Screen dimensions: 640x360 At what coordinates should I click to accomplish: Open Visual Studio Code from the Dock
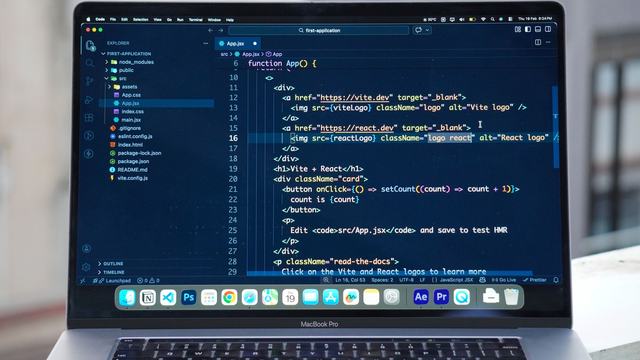point(168,298)
